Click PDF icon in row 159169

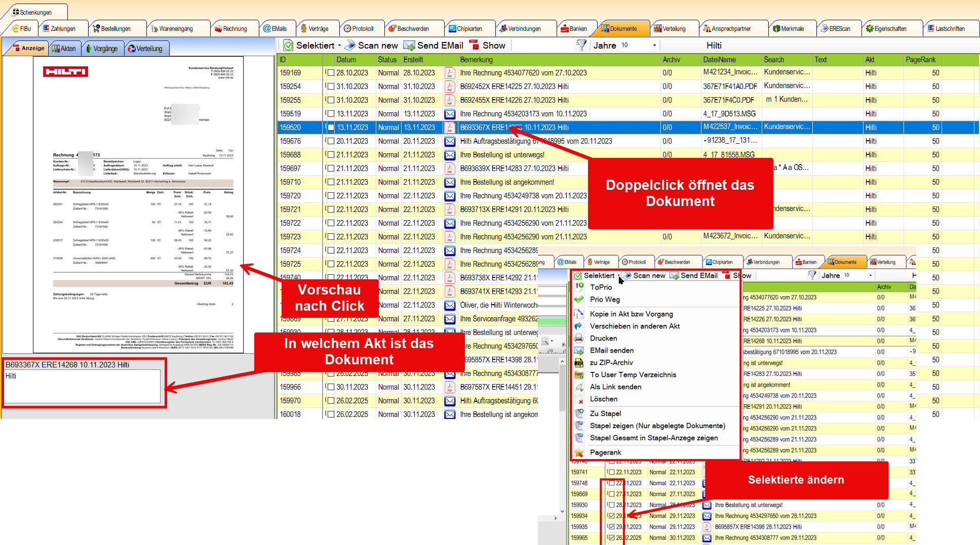click(450, 73)
